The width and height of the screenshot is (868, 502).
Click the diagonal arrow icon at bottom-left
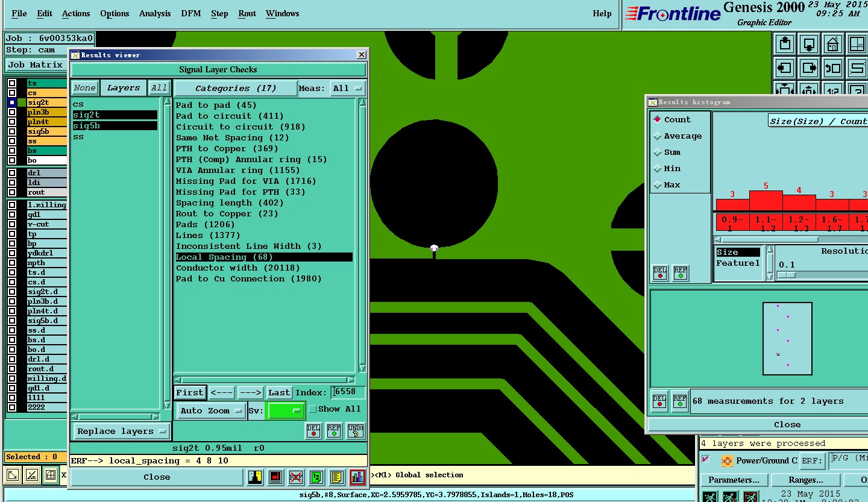coord(12,475)
